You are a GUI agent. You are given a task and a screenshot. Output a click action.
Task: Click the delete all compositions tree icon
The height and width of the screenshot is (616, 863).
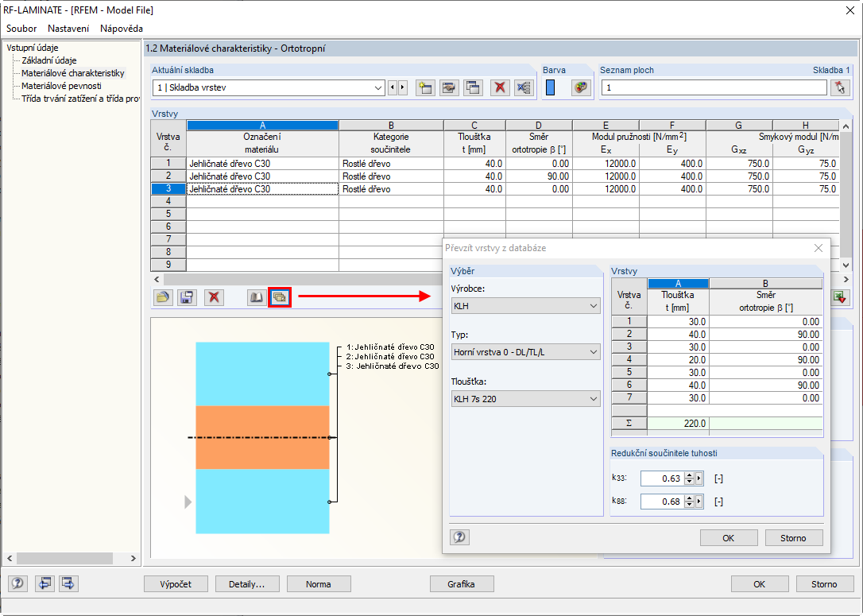[524, 87]
